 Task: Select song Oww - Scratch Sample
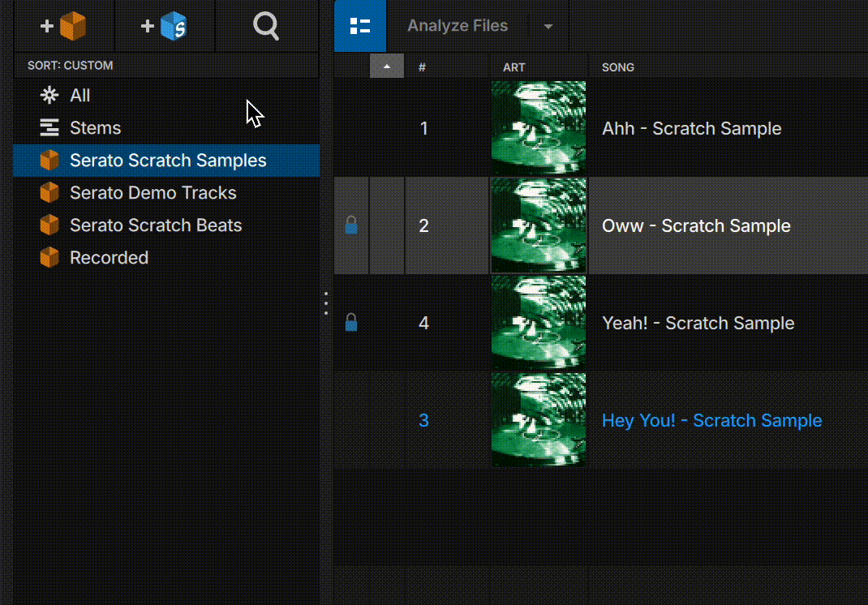696,225
